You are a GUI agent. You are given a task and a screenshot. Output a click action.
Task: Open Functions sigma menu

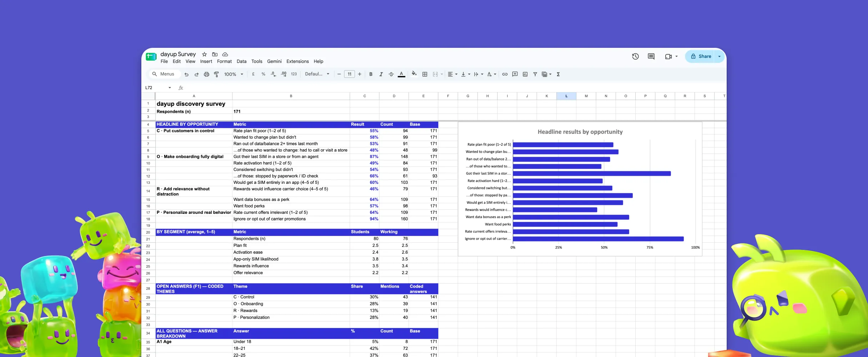click(x=558, y=74)
